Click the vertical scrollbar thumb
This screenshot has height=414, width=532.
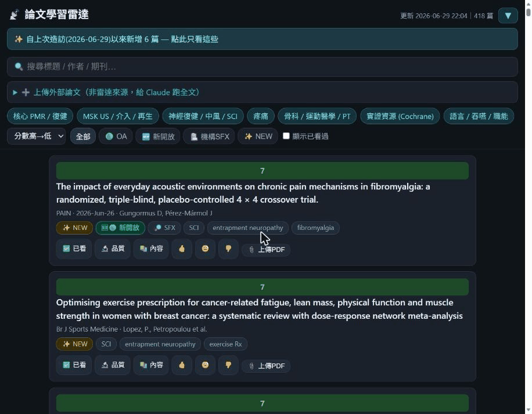point(529,12)
